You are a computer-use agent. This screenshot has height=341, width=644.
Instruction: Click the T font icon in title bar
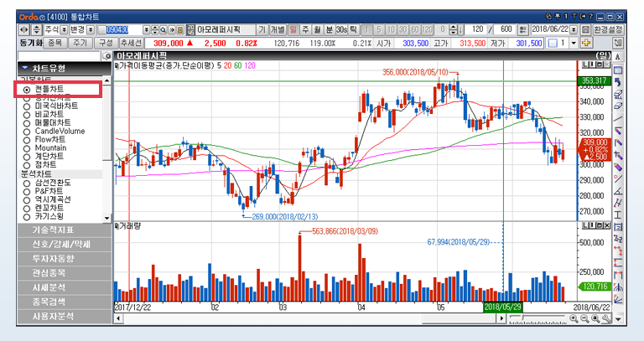[x=574, y=17]
